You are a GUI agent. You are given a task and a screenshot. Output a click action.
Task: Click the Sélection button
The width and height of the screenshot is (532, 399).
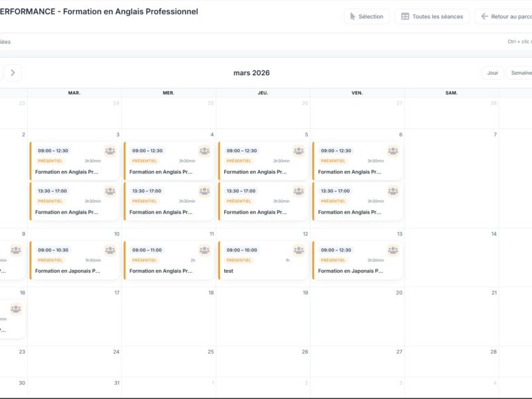pos(368,16)
